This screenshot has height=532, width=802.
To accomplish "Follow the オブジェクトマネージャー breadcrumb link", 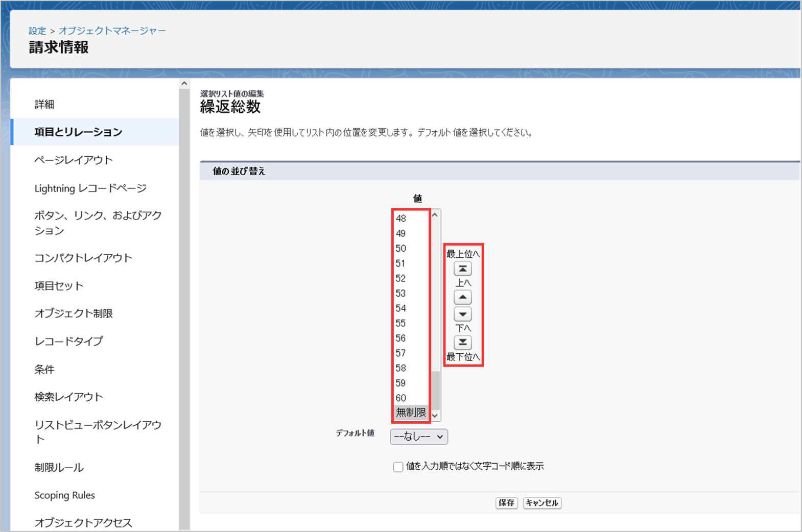I will pyautogui.click(x=112, y=31).
